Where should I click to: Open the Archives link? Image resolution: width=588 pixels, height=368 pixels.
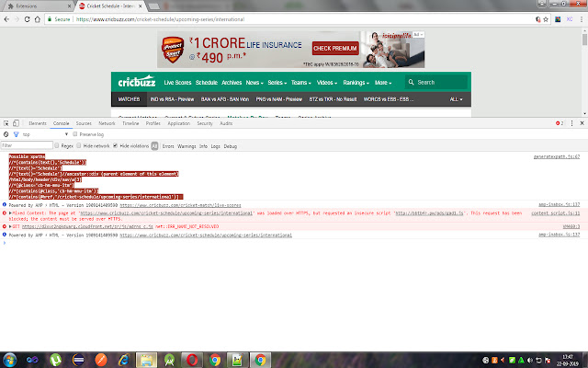[x=232, y=83]
